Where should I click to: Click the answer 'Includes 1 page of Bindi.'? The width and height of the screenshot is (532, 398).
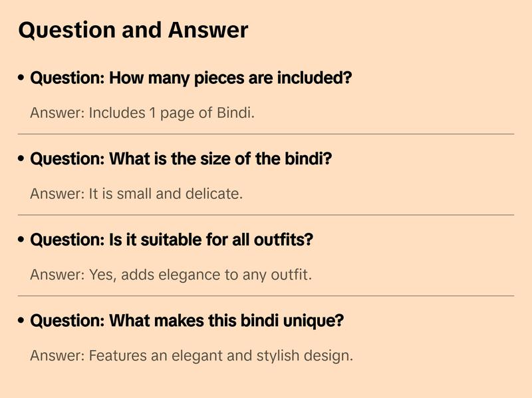coord(142,112)
